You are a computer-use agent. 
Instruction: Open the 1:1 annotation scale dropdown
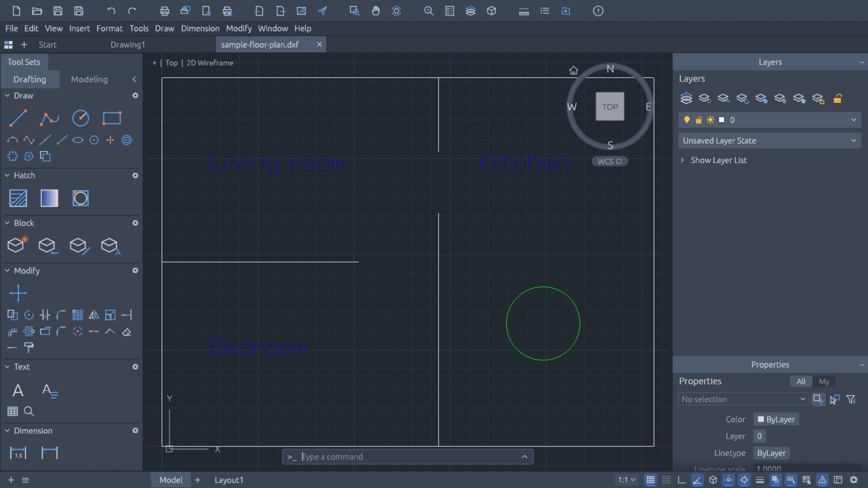(x=627, y=480)
